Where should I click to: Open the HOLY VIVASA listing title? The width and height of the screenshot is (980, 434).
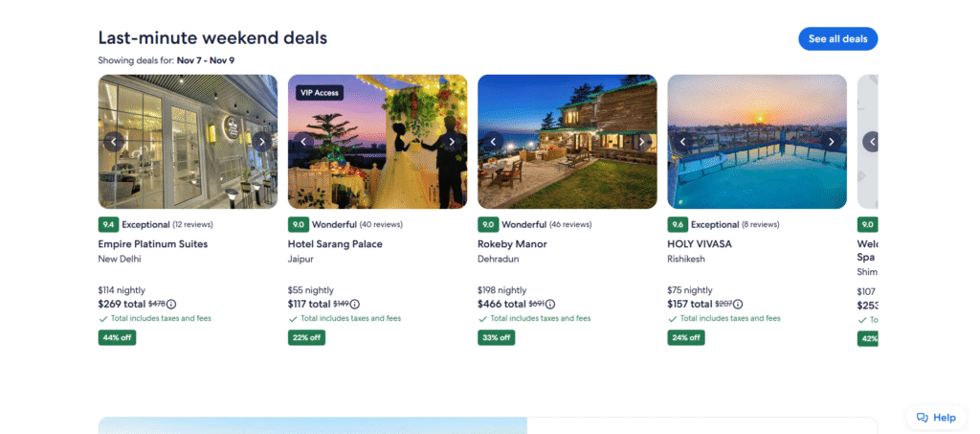700,244
